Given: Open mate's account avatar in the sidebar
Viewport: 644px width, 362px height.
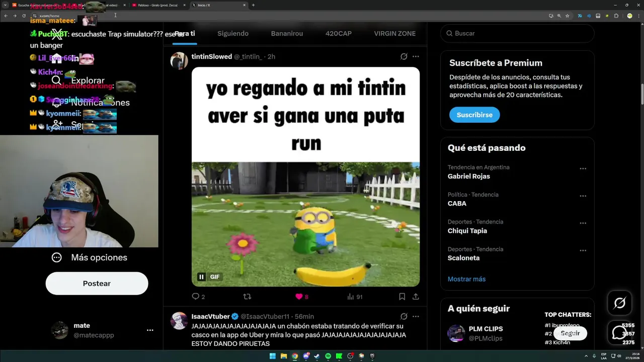Looking at the screenshot, I should point(60,330).
